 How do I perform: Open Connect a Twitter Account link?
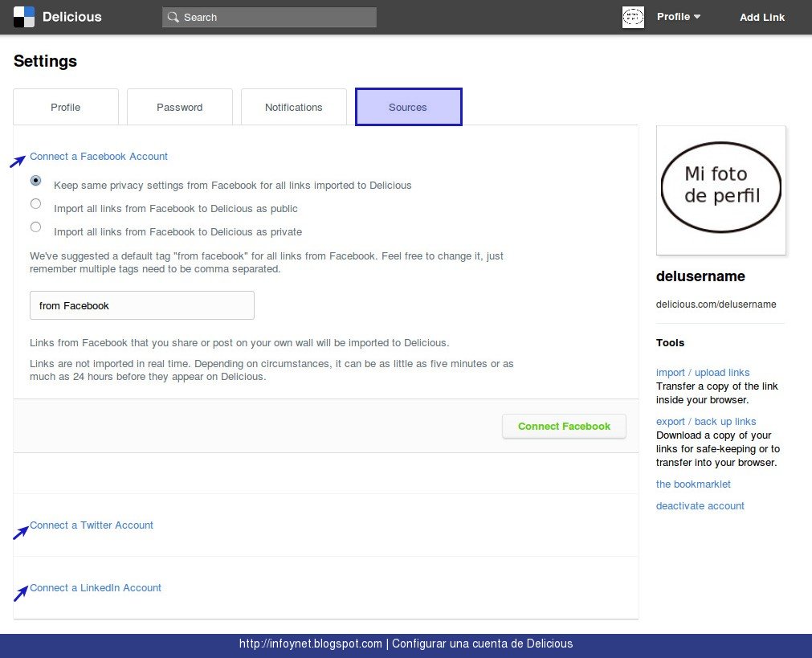(x=91, y=525)
